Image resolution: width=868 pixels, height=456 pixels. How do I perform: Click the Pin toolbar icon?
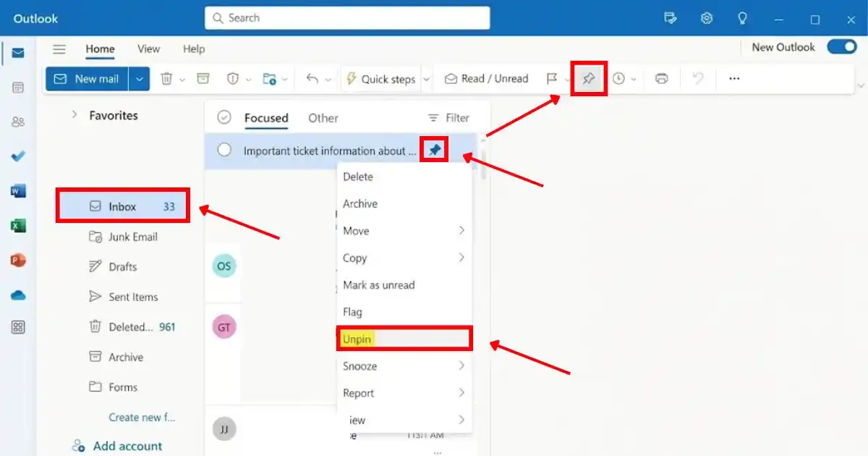tap(589, 79)
